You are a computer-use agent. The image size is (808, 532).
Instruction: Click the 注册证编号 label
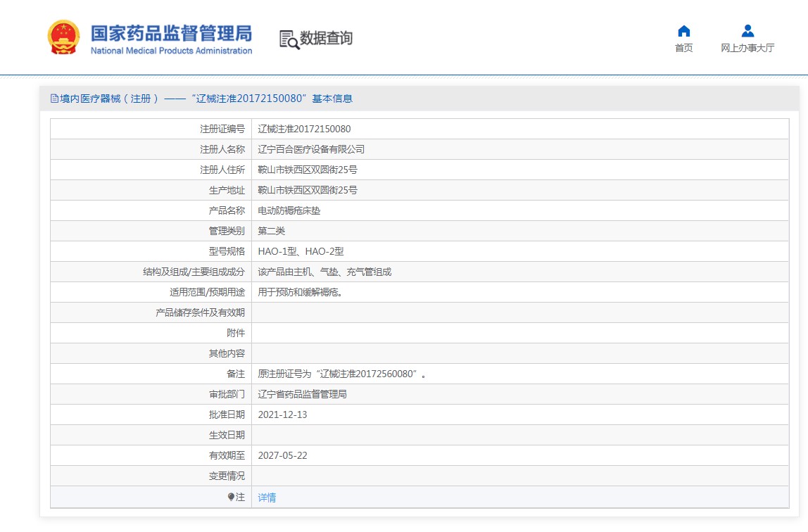pyautogui.click(x=222, y=129)
